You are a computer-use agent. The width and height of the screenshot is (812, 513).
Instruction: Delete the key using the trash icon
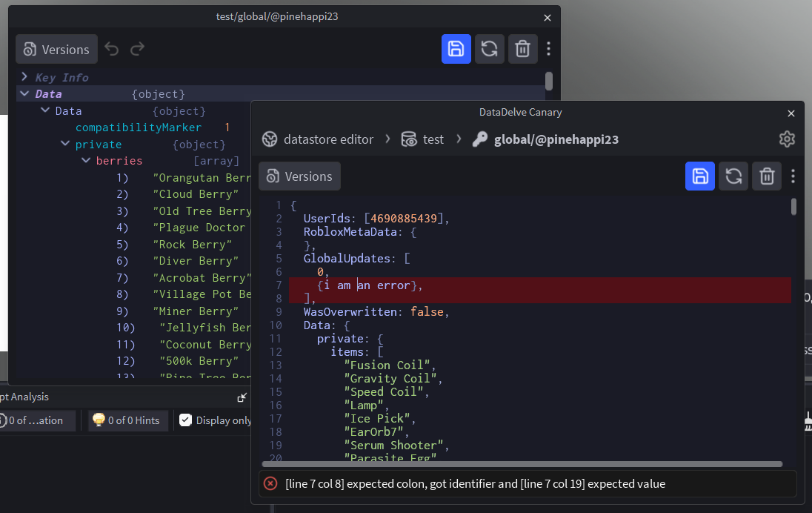[x=767, y=176]
